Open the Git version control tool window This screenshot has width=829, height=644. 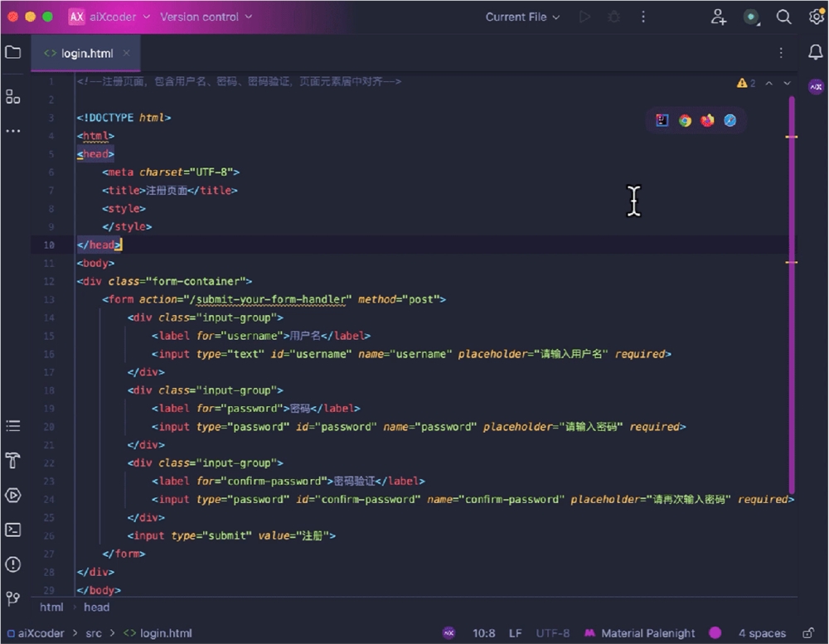click(12, 598)
